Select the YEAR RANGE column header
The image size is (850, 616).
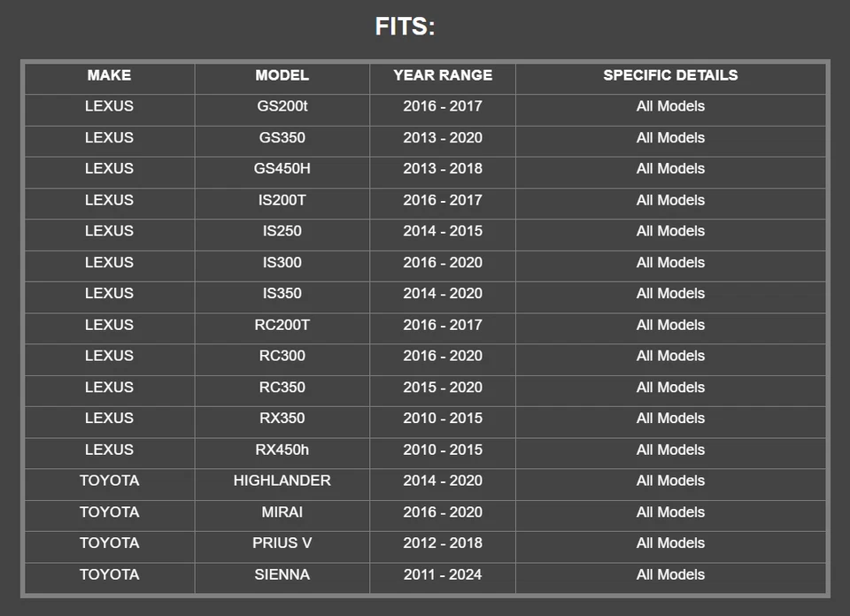pyautogui.click(x=443, y=75)
